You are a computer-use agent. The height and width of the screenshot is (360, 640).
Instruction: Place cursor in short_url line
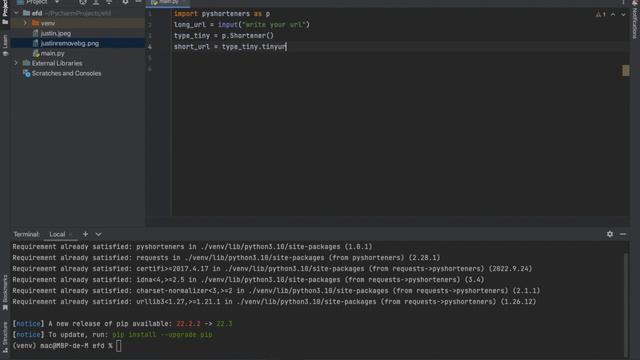point(230,47)
